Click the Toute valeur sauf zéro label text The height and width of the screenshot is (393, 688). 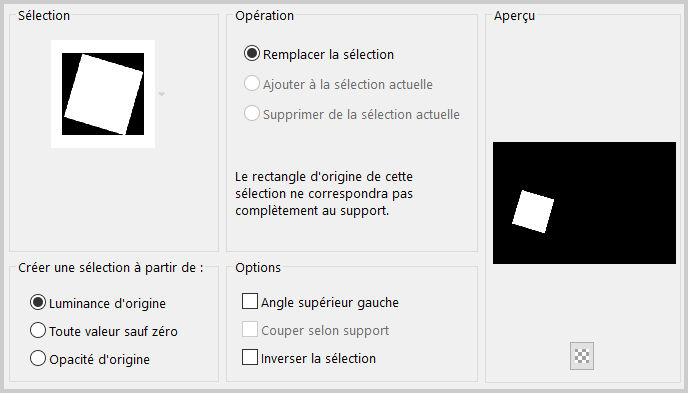pyautogui.click(x=113, y=331)
